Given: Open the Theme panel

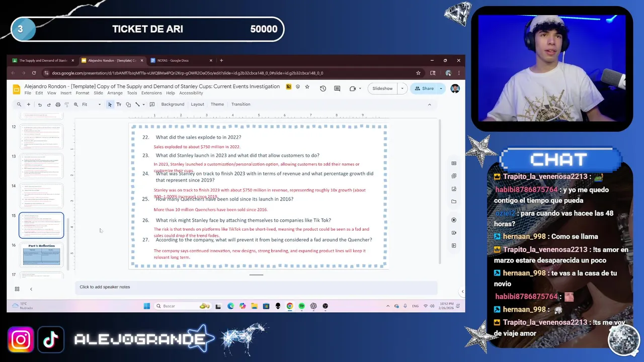Looking at the screenshot, I should 217,105.
